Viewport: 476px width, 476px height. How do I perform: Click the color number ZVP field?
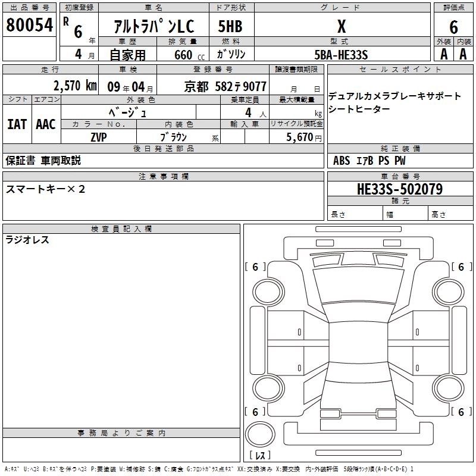[99, 137]
